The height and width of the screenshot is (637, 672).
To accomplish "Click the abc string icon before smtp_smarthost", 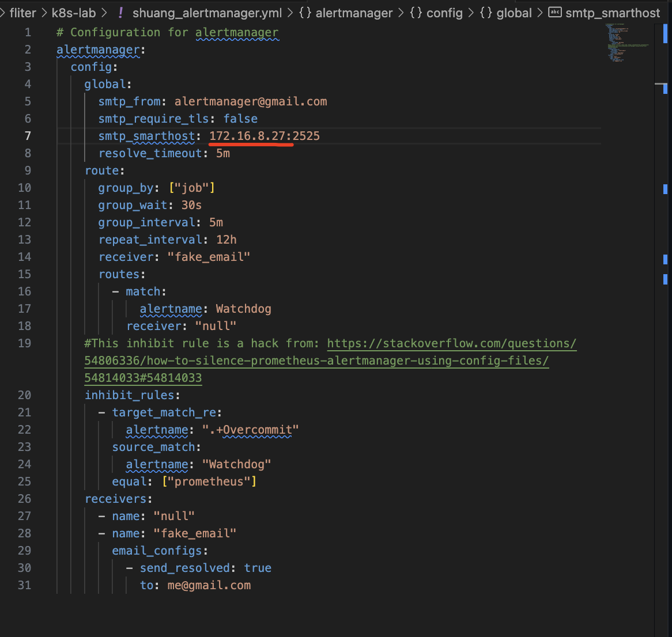I will tap(554, 13).
